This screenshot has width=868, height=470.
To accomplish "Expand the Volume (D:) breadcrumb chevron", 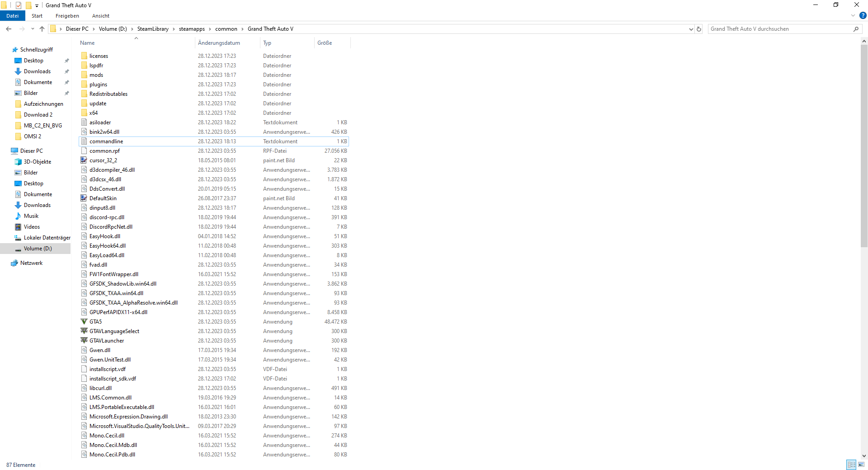I will tap(132, 29).
